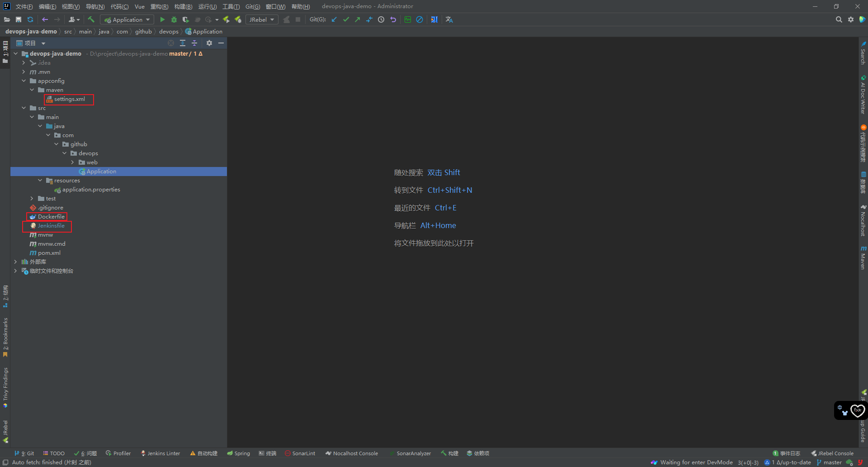Open the Git(G) menu
Screen dimensions: 868x467
(x=253, y=6)
